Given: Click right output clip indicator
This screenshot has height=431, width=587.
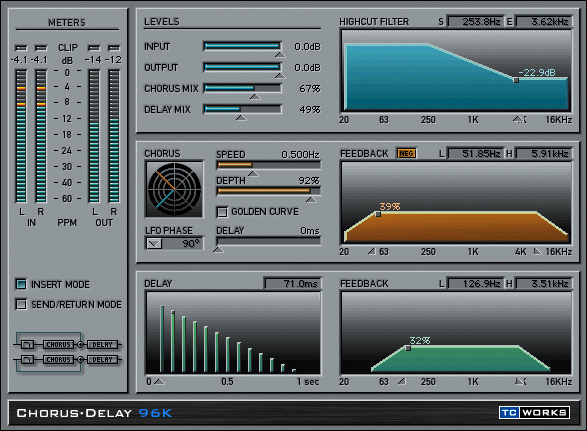Looking at the screenshot, I should click(x=114, y=48).
